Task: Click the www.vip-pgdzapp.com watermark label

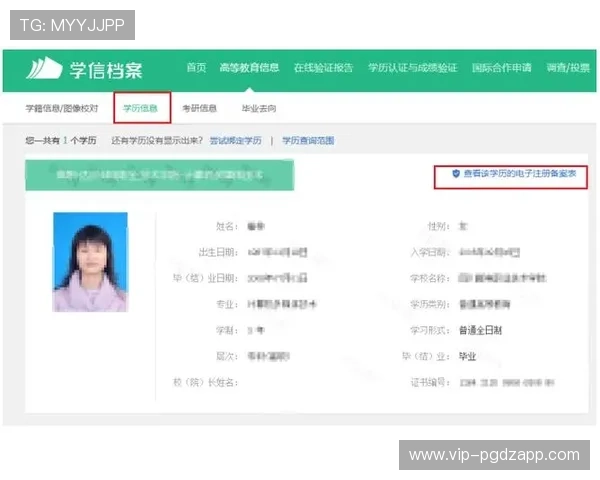Action: tap(494, 455)
